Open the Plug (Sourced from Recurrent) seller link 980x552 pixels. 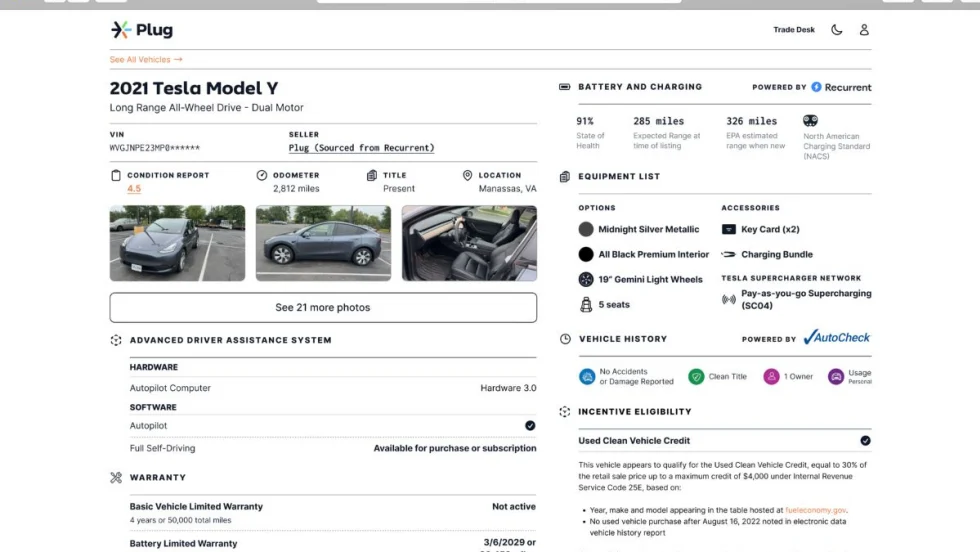point(361,148)
